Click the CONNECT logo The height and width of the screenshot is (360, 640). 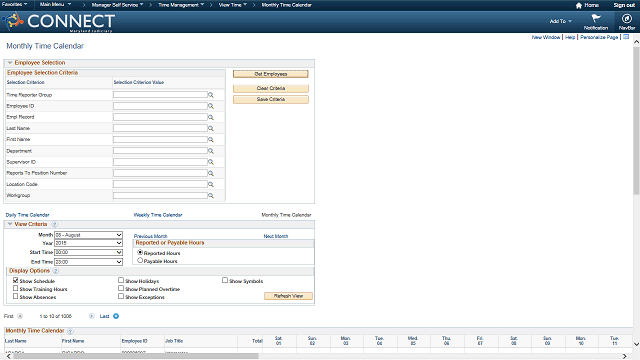[x=59, y=22]
